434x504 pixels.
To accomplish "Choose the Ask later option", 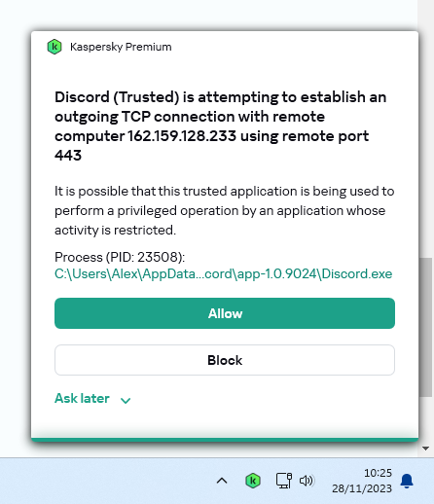I will [82, 398].
